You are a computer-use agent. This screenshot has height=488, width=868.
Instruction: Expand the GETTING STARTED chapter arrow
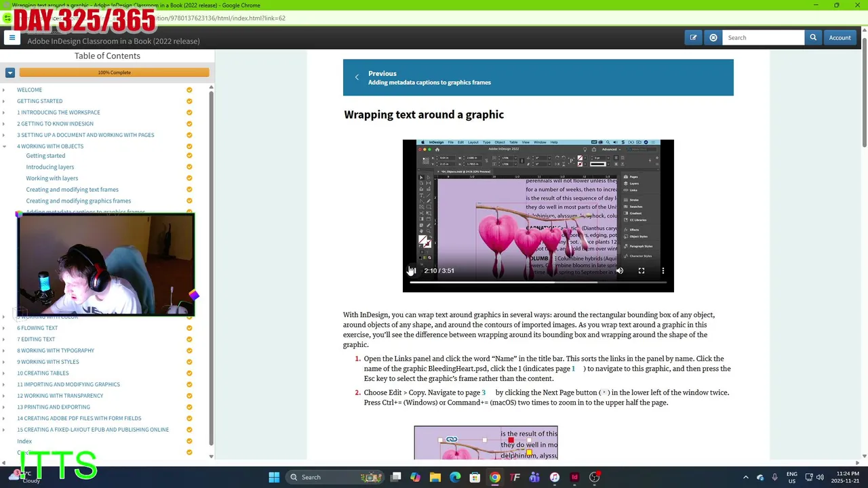[x=4, y=101]
